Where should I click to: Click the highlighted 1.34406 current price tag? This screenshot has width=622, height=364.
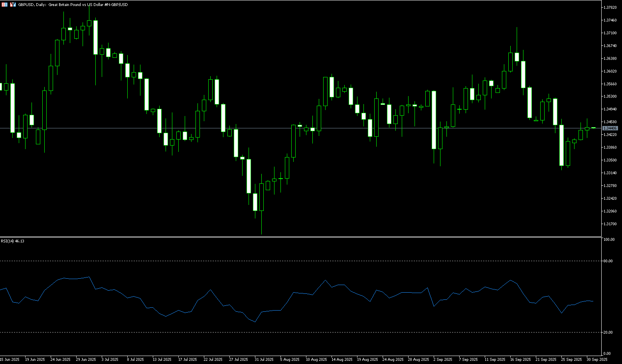coord(610,128)
